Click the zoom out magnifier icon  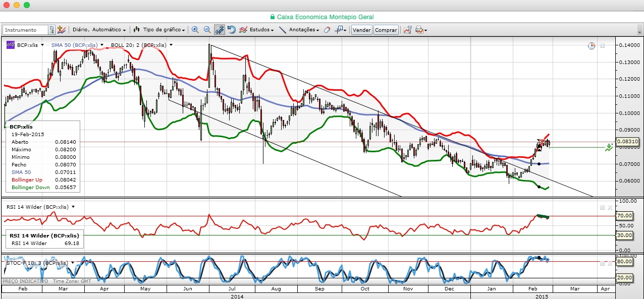click(207, 30)
